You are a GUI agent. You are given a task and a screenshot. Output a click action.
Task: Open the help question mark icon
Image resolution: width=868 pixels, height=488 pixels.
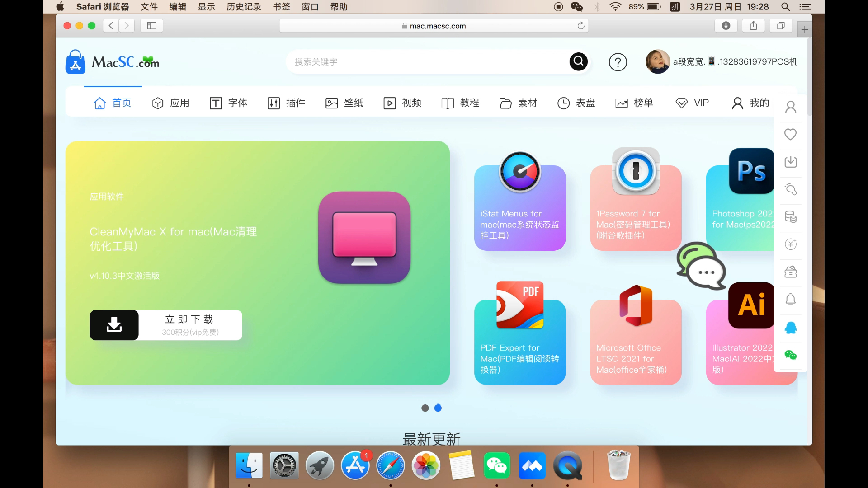(618, 62)
